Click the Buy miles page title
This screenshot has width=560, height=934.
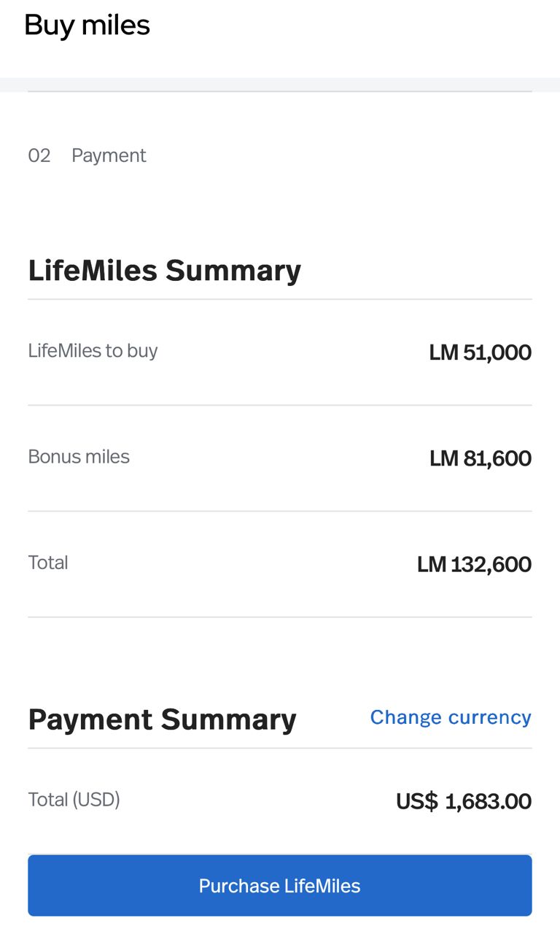click(x=87, y=26)
